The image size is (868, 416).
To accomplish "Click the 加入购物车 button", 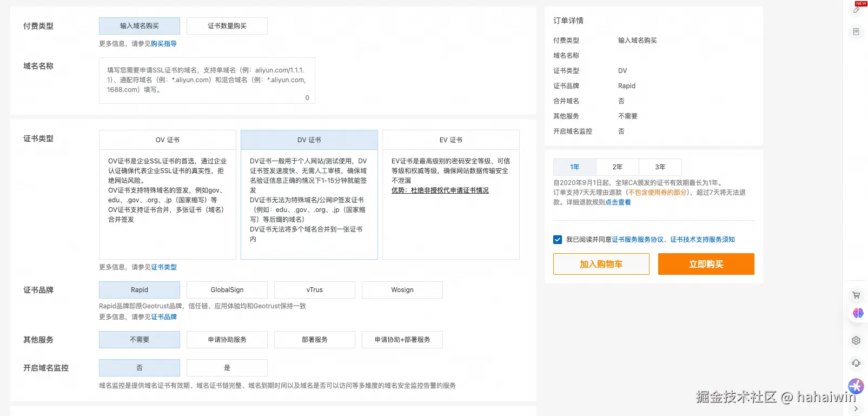I will (601, 264).
